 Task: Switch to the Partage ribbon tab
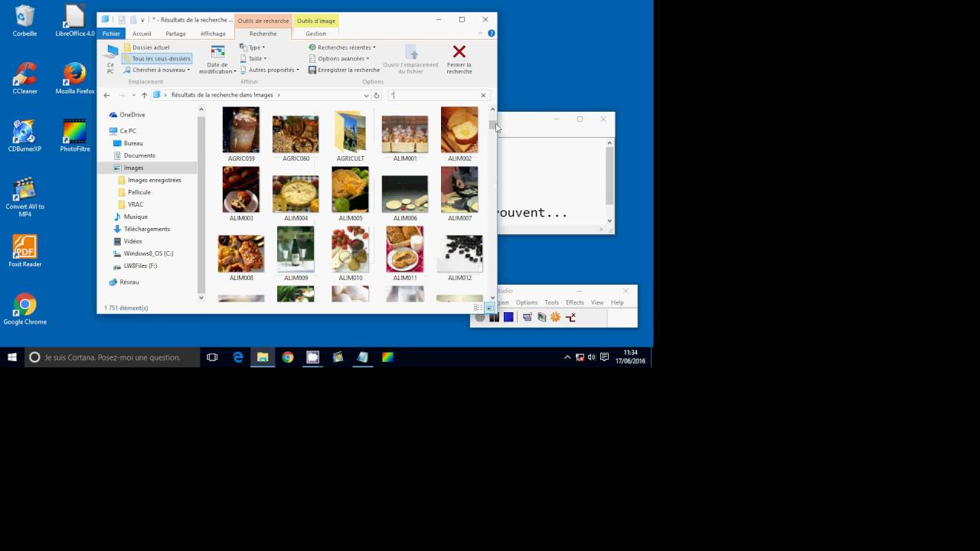coord(175,34)
